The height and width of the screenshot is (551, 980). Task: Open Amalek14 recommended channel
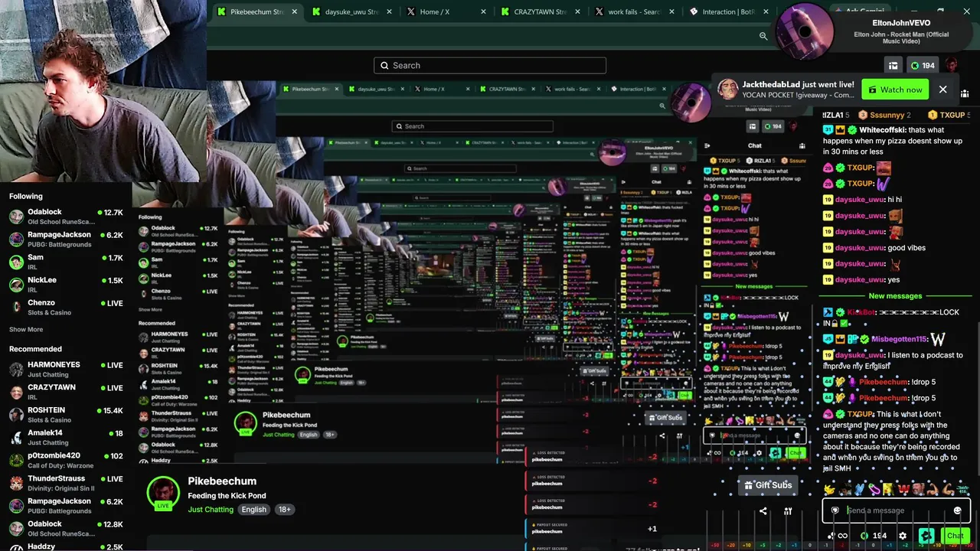click(x=65, y=438)
